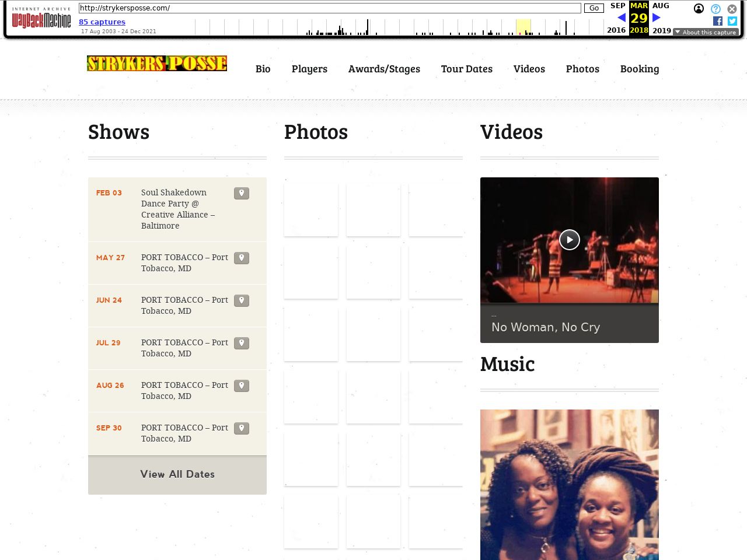The height and width of the screenshot is (560, 747).
Task: Navigate to the Players page
Action: (x=309, y=69)
